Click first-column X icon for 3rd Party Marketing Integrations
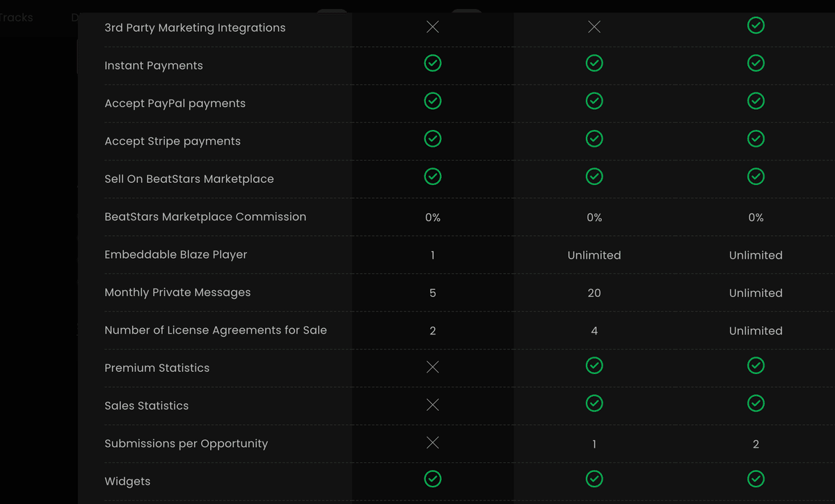This screenshot has height=504, width=835. coord(433,26)
